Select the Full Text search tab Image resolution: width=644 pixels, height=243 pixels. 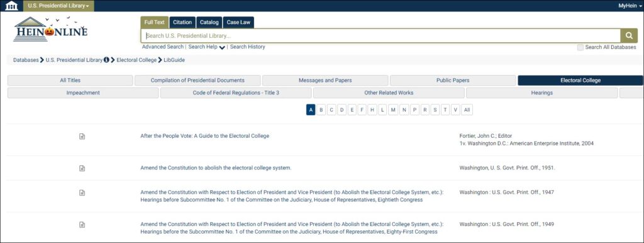[155, 23]
